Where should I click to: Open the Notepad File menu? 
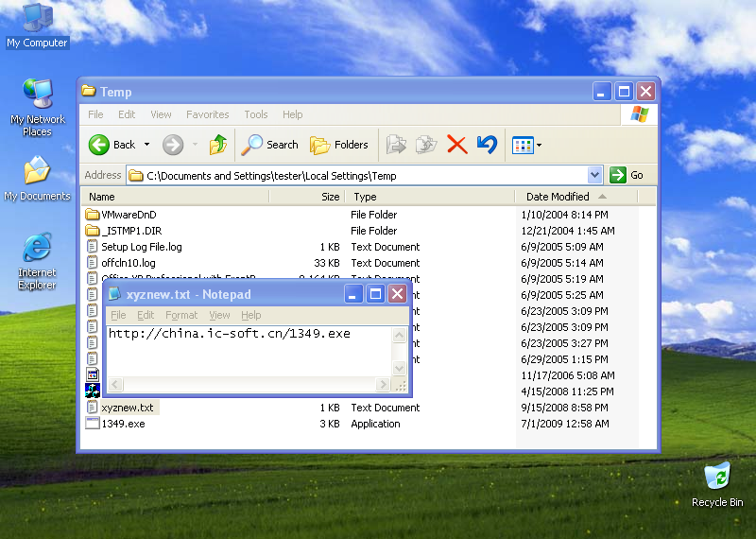tap(118, 315)
